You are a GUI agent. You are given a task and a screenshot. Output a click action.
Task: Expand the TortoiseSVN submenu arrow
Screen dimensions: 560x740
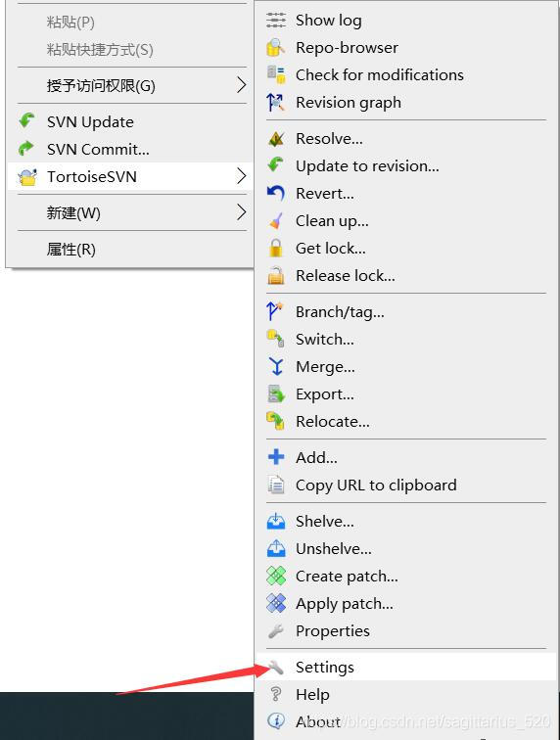[241, 176]
